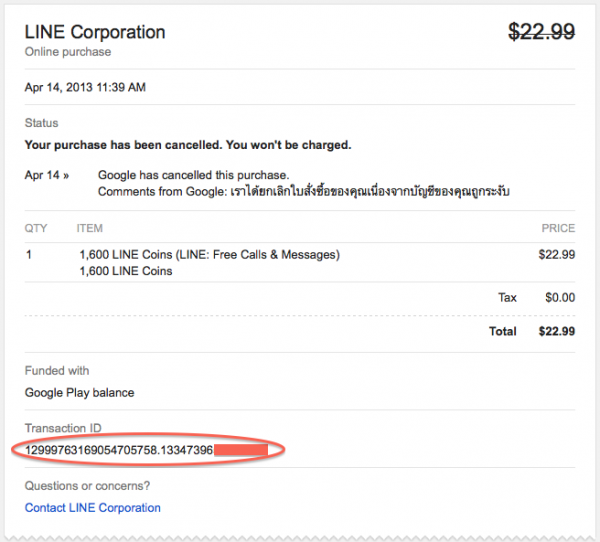
Task: Click the PRICE column header
Action: pyautogui.click(x=557, y=229)
